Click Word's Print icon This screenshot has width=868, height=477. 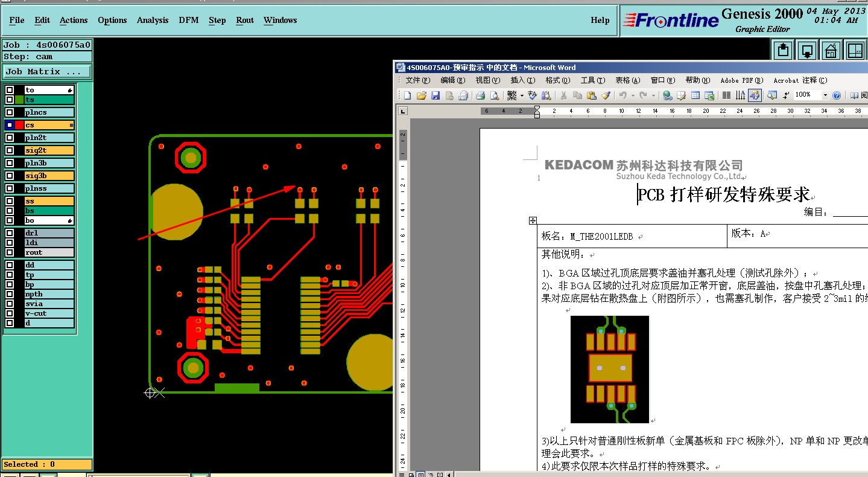click(x=481, y=95)
